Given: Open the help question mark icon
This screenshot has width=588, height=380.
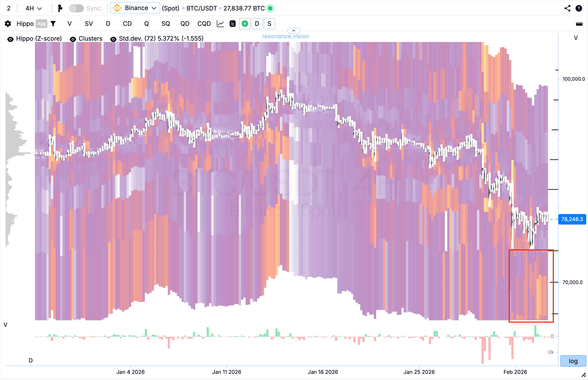Looking at the screenshot, I should [x=579, y=8].
